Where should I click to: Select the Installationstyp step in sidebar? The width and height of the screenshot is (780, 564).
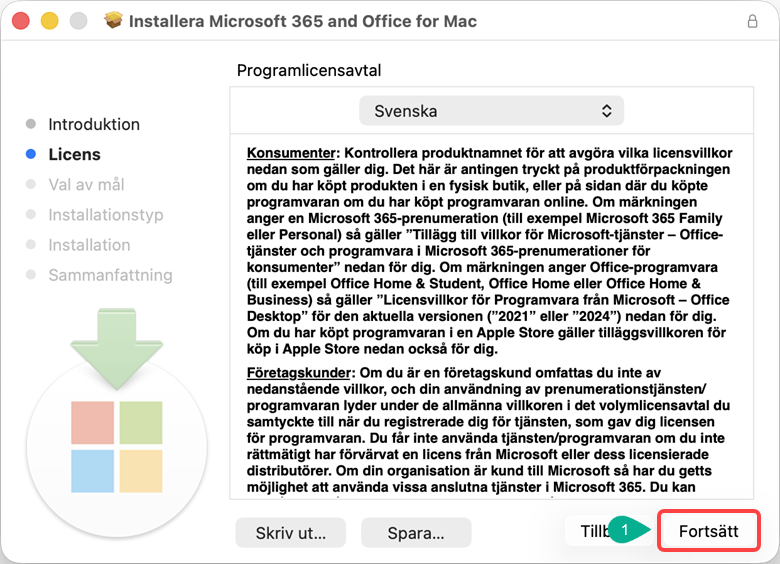pyautogui.click(x=105, y=215)
